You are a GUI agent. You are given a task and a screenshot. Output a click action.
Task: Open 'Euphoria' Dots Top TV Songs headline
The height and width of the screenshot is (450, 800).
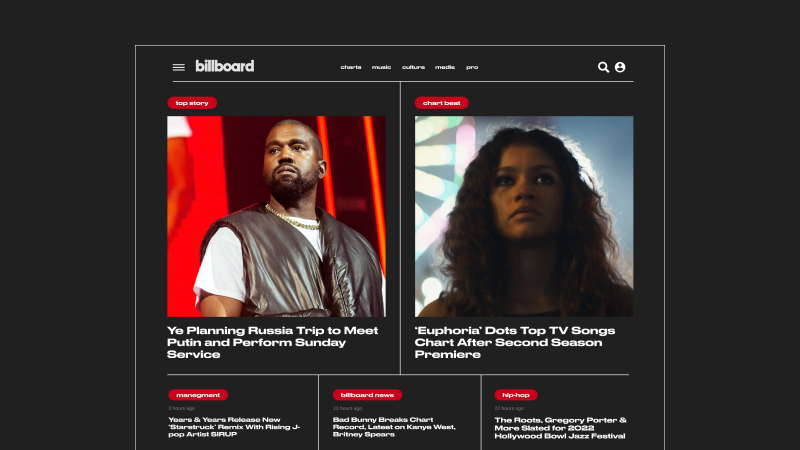515,342
